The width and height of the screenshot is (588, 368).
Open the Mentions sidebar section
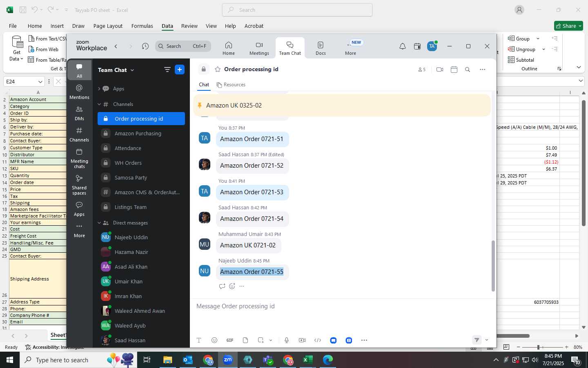[x=79, y=92]
